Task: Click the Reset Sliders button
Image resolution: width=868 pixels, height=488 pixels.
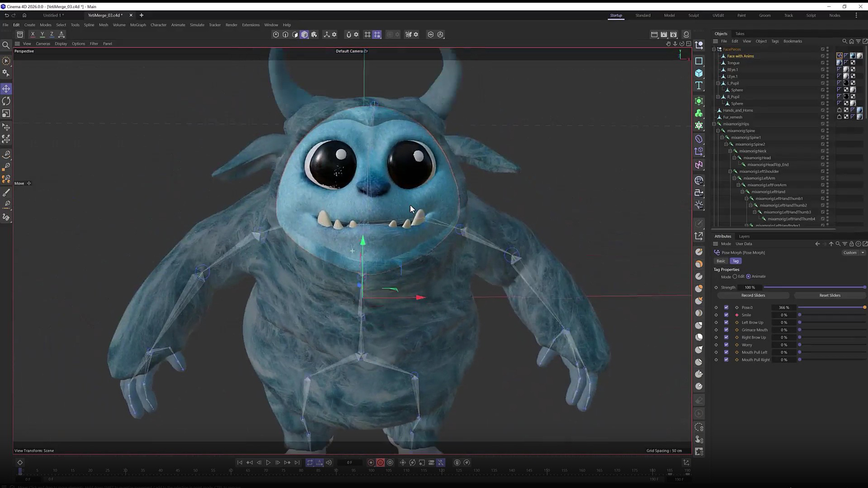Action: click(x=830, y=295)
